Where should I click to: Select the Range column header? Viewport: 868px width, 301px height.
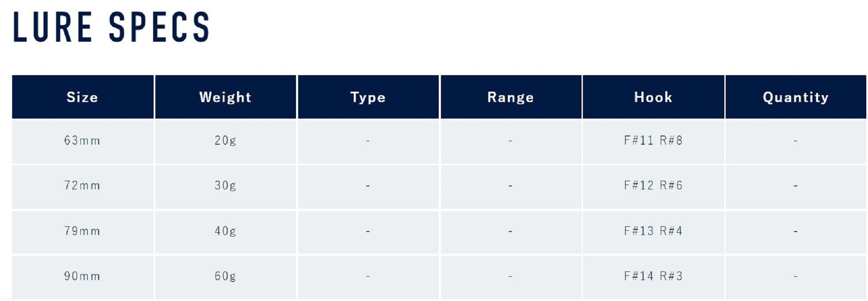[510, 97]
